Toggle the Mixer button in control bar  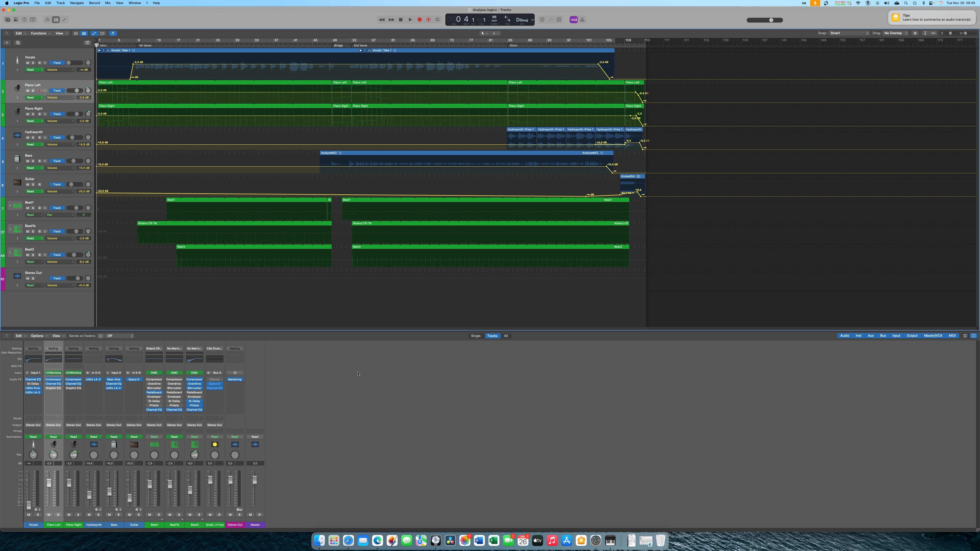[x=56, y=20]
